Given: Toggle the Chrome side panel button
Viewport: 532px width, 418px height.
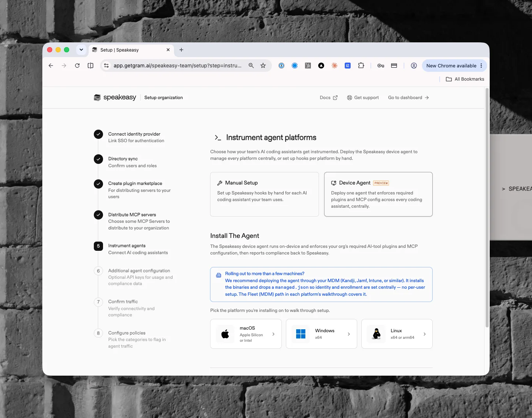Looking at the screenshot, I should pos(91,66).
